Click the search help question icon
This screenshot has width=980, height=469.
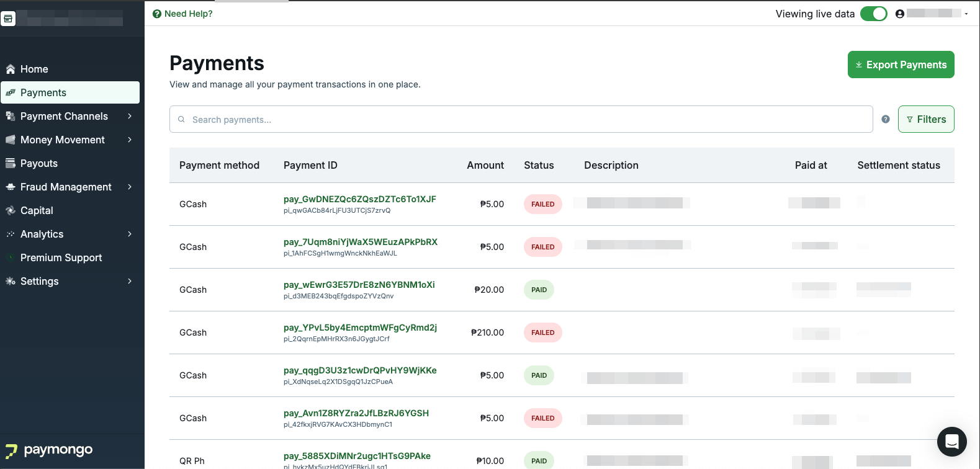click(x=886, y=119)
